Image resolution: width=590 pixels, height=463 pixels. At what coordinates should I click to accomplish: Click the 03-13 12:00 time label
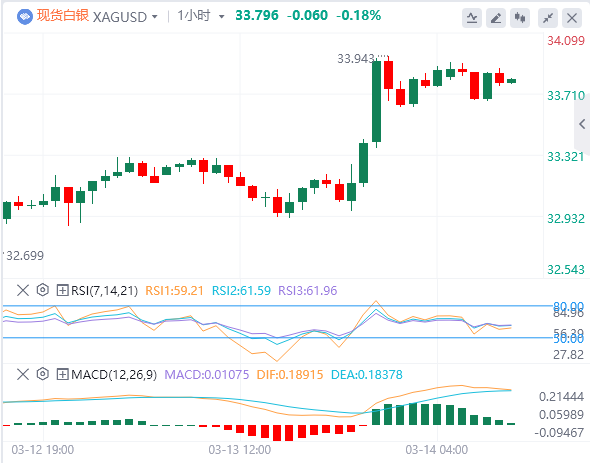[x=240, y=450]
